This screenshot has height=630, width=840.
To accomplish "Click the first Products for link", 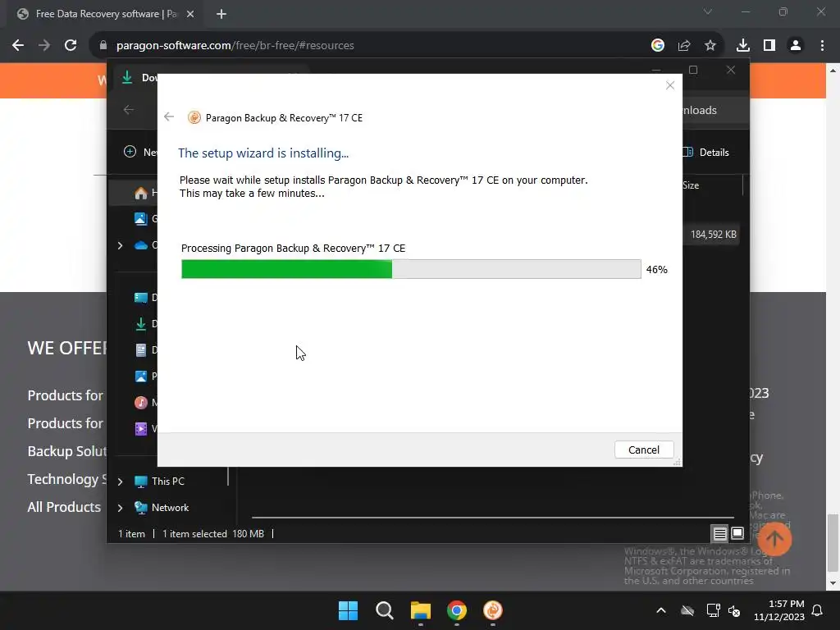I will pos(66,395).
